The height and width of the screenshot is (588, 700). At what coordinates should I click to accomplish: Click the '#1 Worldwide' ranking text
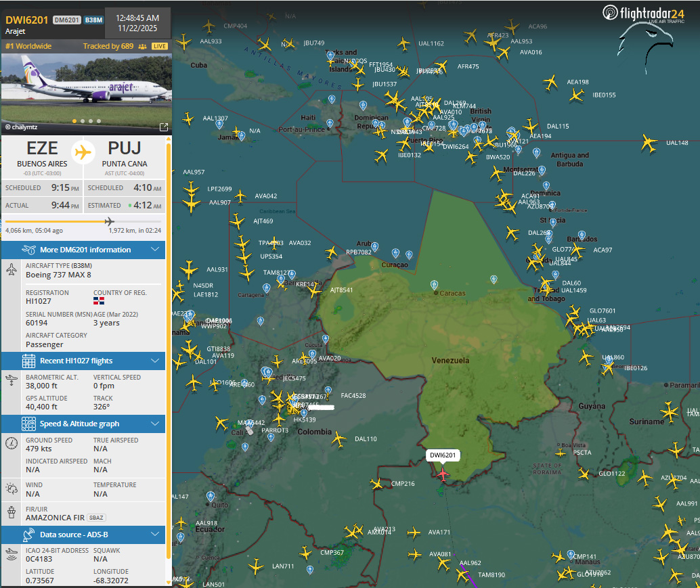click(x=28, y=47)
